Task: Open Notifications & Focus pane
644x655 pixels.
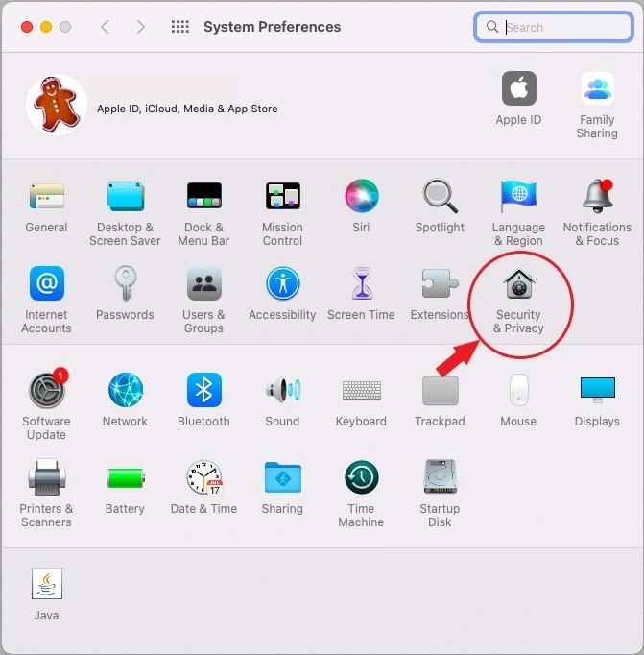Action: pos(597,196)
